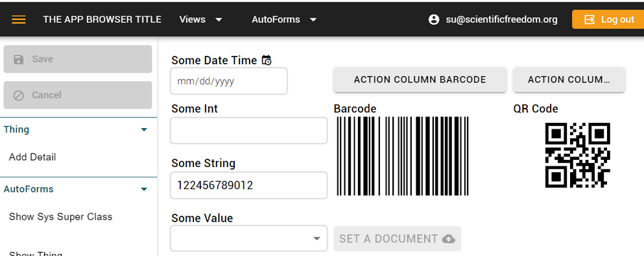The image size is (644, 256).
Task: Click the cloud upload icon on Set a Document
Action: click(x=449, y=238)
